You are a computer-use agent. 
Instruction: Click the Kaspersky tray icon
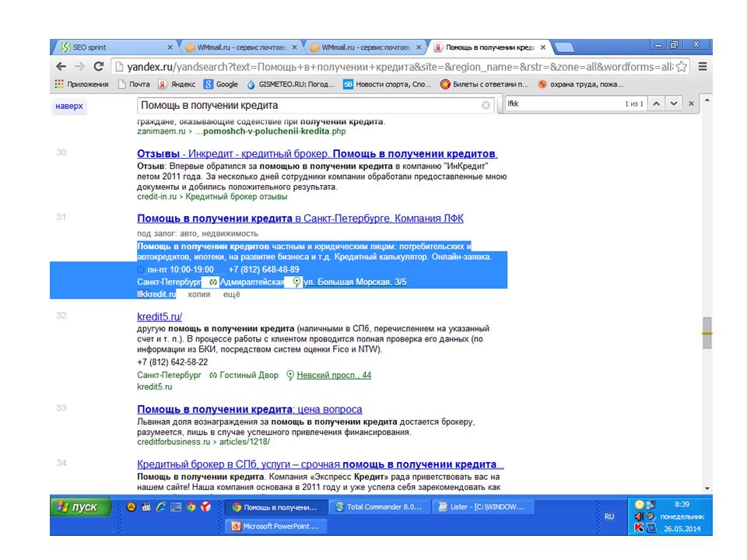tap(639, 527)
